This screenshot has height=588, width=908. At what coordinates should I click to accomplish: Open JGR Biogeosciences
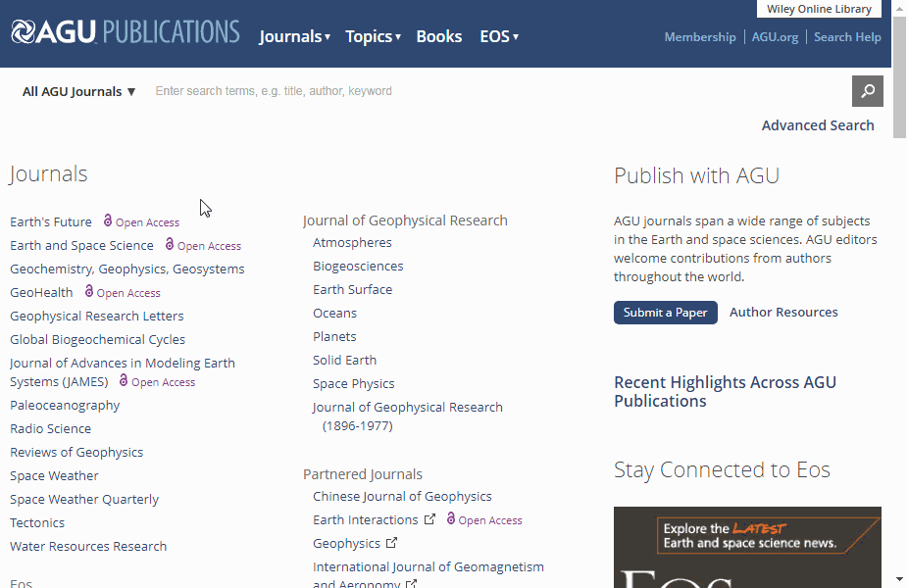[358, 267]
